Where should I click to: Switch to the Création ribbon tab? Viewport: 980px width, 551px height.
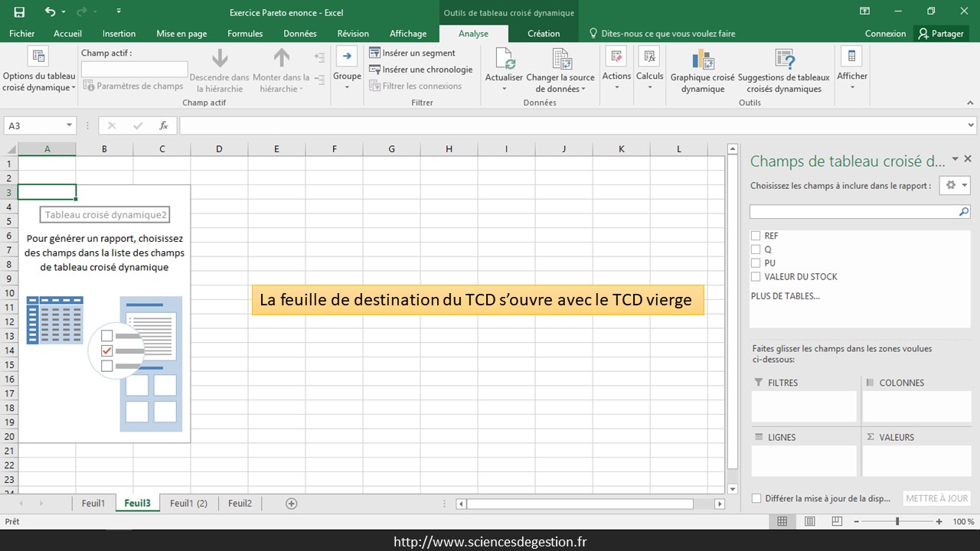coord(544,34)
